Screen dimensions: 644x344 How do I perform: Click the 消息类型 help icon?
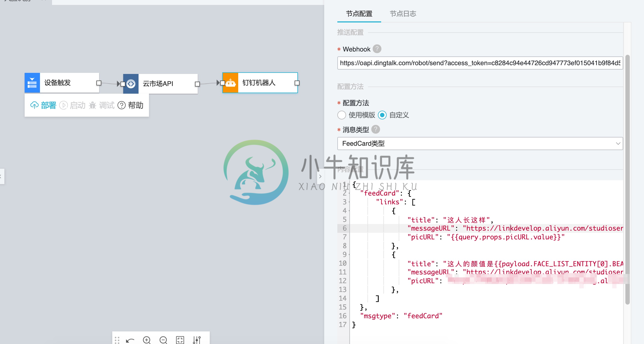(376, 129)
